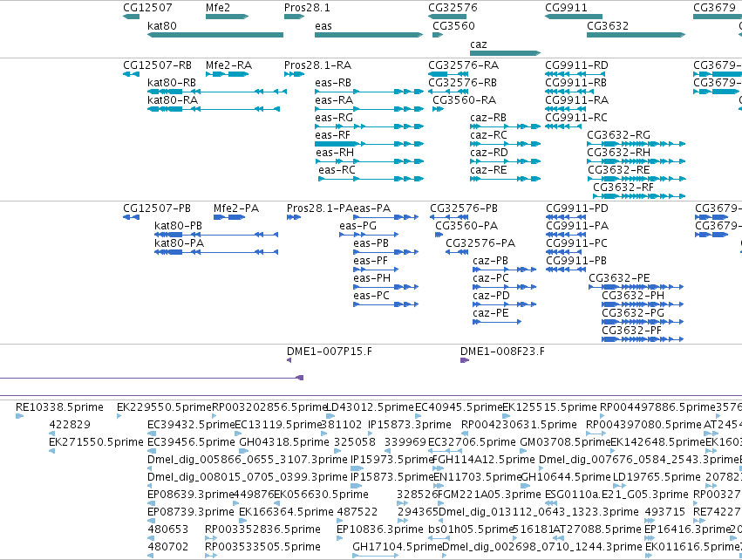Click the CG32576-PB protein label
The width and height of the screenshot is (742, 560).
(x=464, y=208)
